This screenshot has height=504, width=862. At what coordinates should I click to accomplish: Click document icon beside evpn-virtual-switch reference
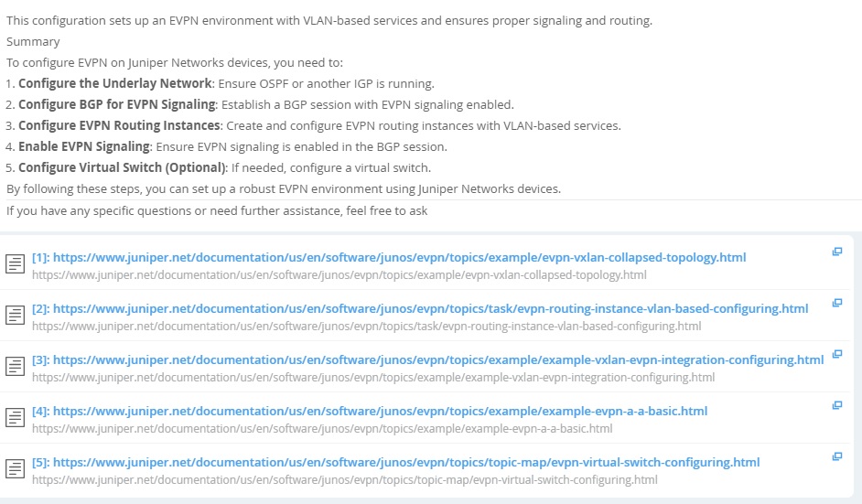[15, 468]
